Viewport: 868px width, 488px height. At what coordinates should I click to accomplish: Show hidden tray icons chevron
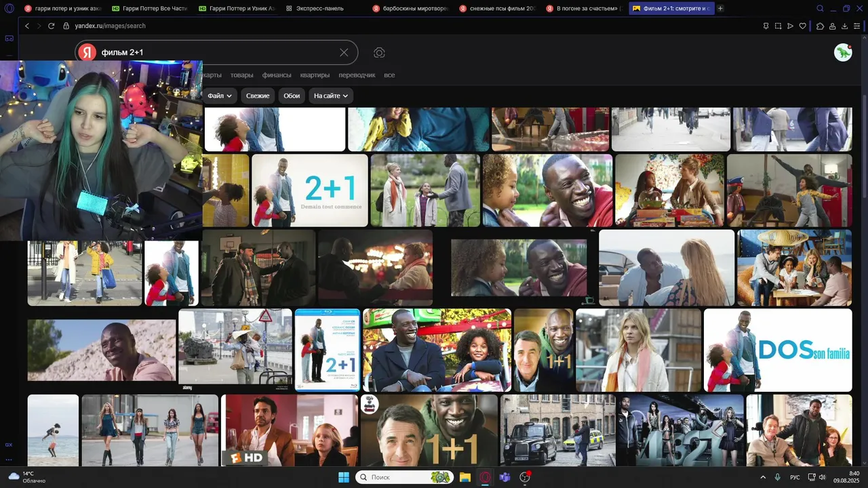pos(763,477)
